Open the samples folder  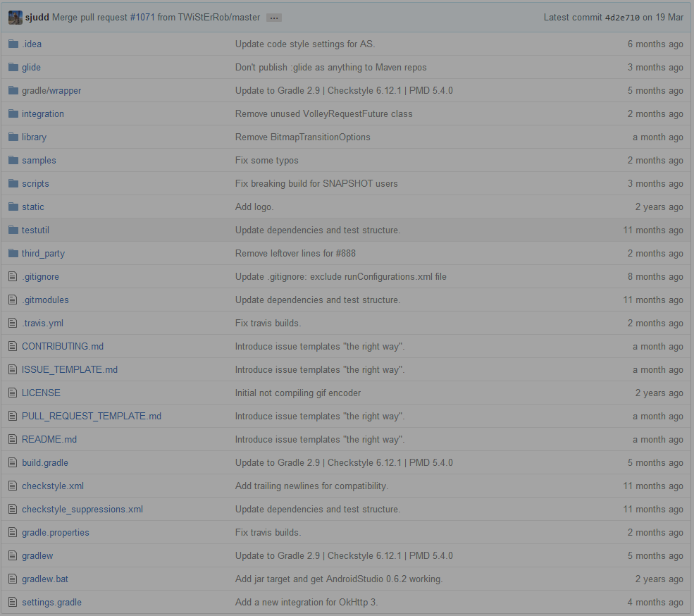pos(39,160)
